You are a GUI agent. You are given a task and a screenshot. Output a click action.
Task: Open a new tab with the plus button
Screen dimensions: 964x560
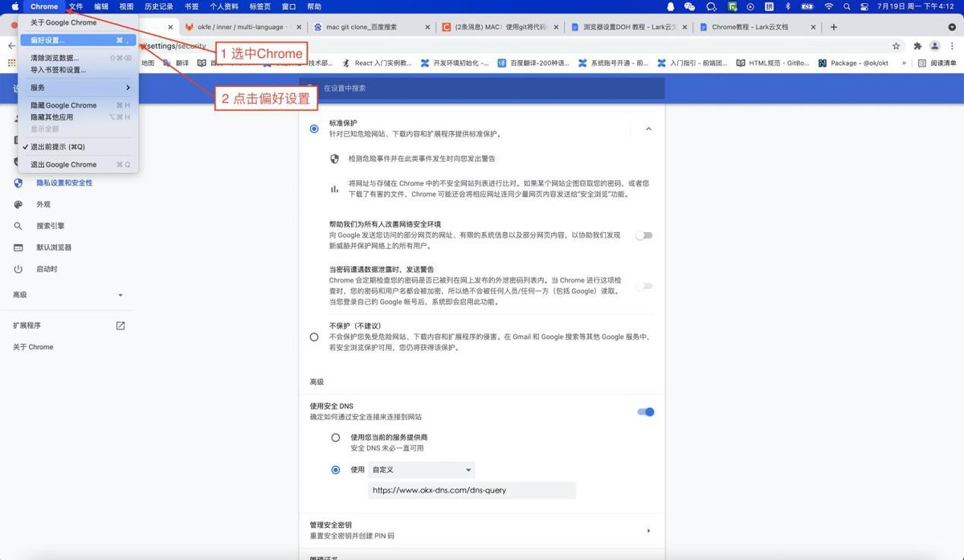834,27
